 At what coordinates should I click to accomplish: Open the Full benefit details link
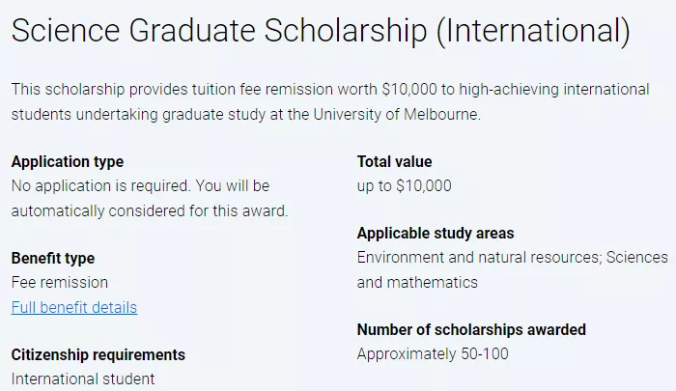(x=74, y=307)
